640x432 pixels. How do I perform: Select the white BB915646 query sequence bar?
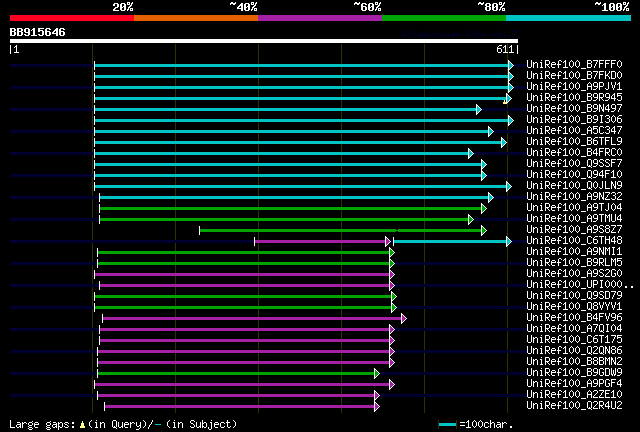[x=264, y=41]
